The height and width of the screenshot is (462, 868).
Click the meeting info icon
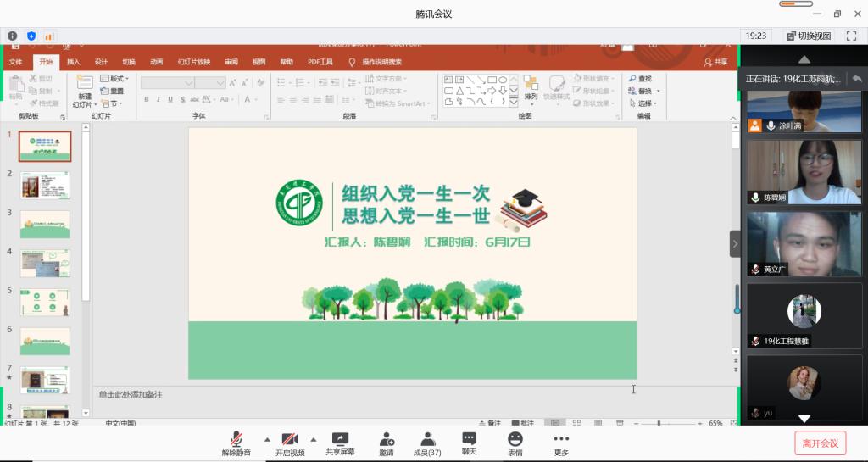[13, 36]
